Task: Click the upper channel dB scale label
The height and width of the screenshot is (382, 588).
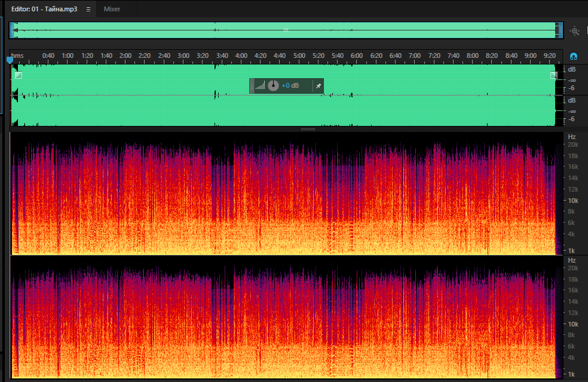Action: pyautogui.click(x=571, y=69)
